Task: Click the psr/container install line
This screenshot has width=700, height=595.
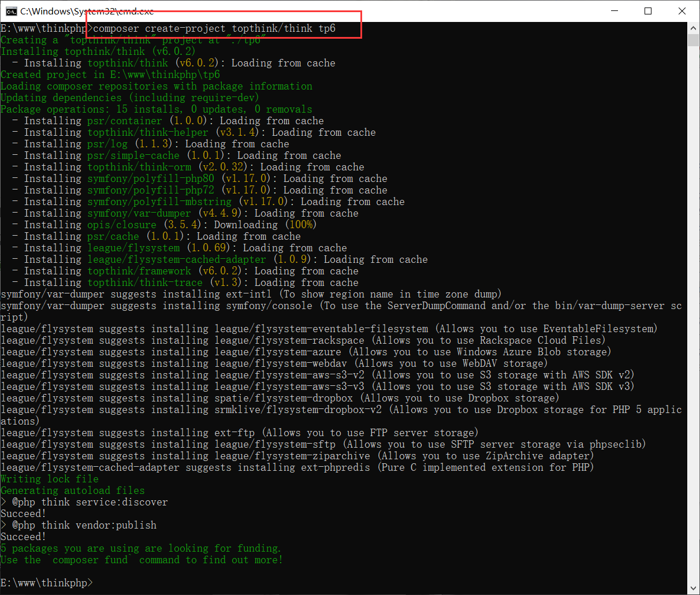Action: coord(168,121)
